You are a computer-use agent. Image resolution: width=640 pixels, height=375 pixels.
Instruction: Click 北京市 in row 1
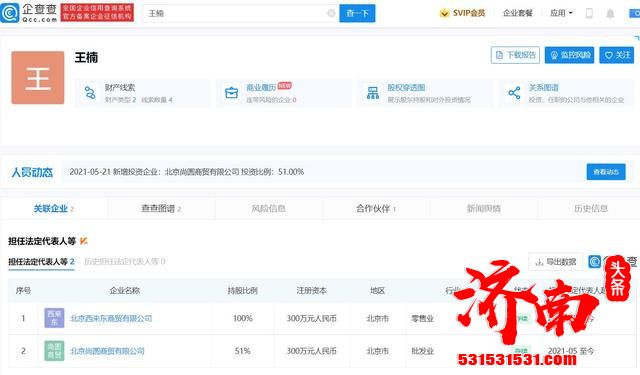[378, 318]
